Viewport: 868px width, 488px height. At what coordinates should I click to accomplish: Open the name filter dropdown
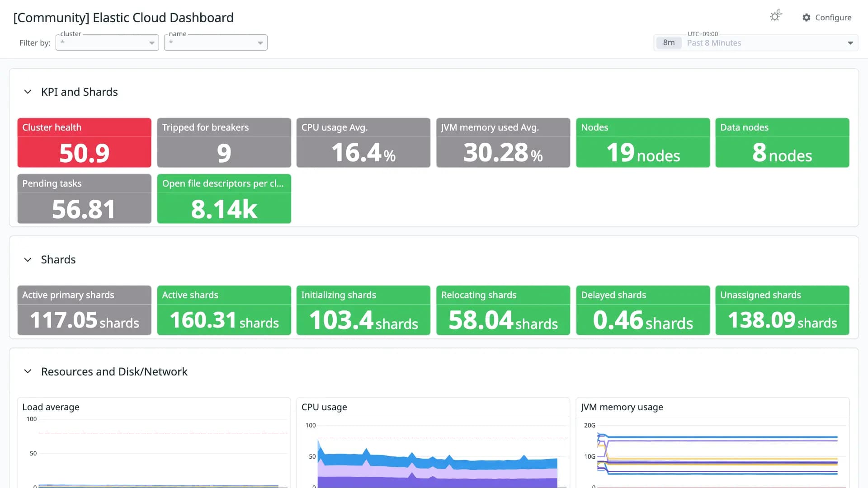tap(216, 42)
